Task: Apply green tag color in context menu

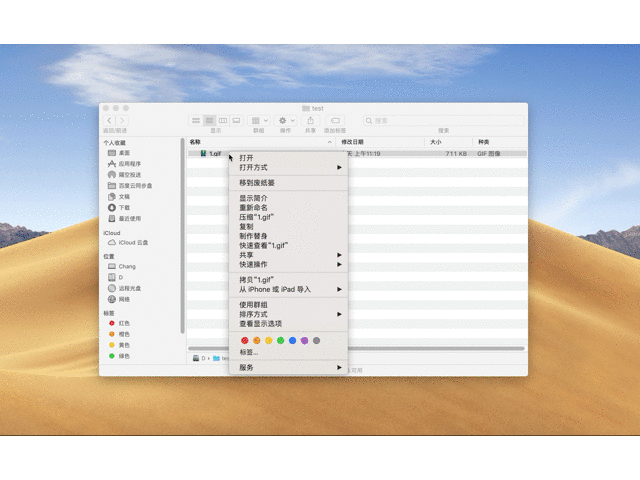Action: pyautogui.click(x=280, y=340)
